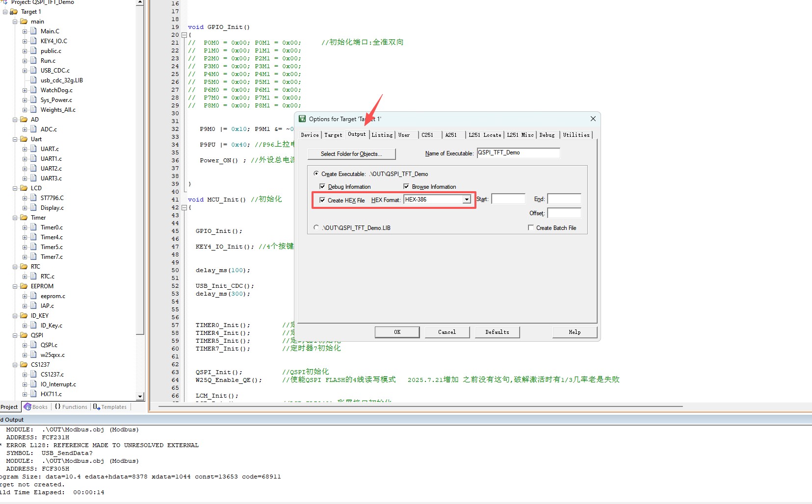Select the OUT\QSPI_TFT_Demo.LIB radio button
The image size is (812, 504).
coord(316,227)
